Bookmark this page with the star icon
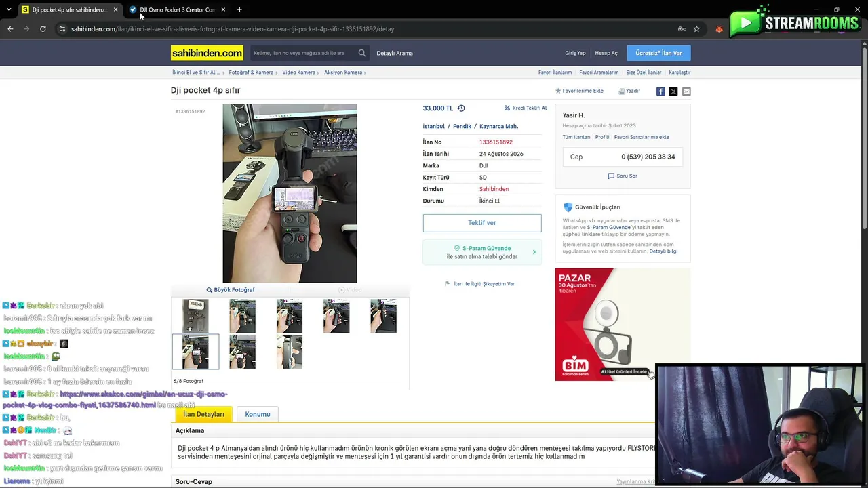This screenshot has width=868, height=488. 696,29
